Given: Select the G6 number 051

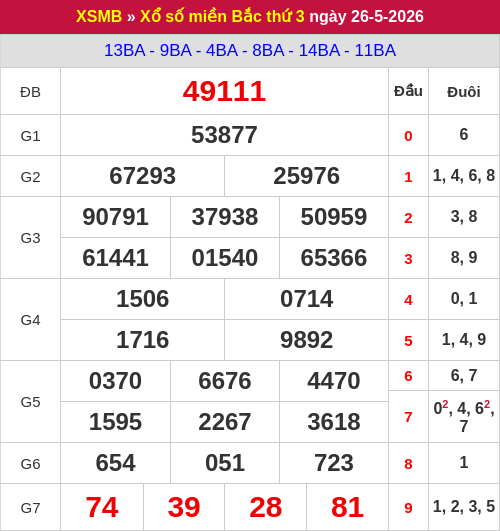Looking at the screenshot, I should click(x=225, y=463).
